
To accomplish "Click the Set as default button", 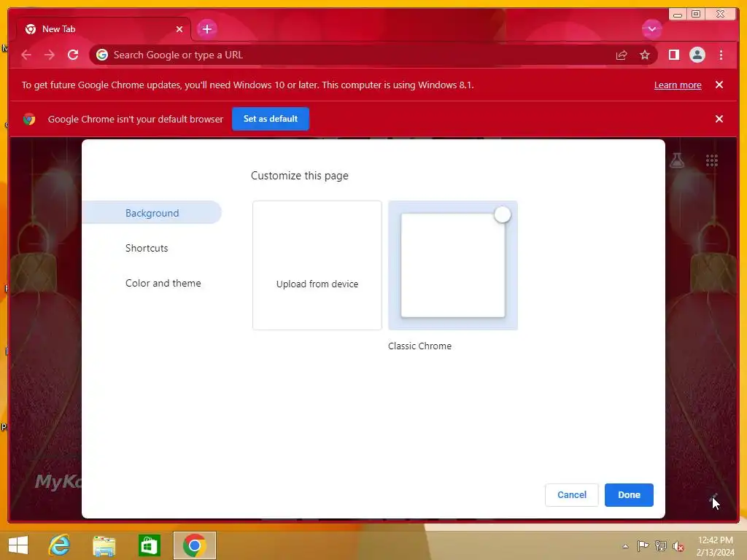I will pos(270,119).
